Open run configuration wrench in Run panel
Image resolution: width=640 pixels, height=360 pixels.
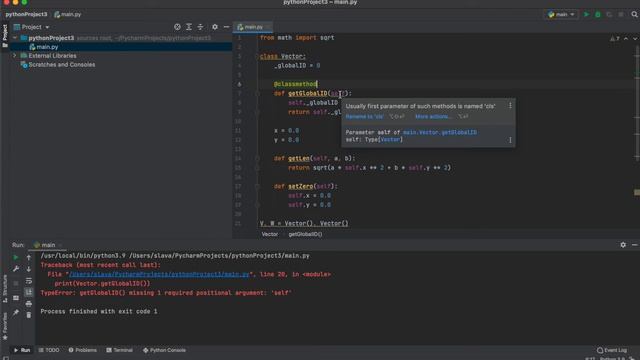click(x=16, y=269)
